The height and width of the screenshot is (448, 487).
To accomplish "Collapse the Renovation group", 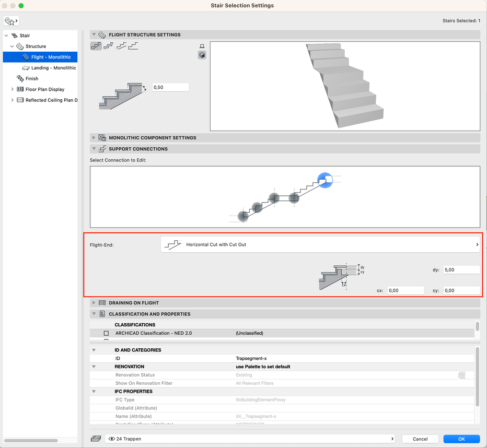I will [x=94, y=367].
